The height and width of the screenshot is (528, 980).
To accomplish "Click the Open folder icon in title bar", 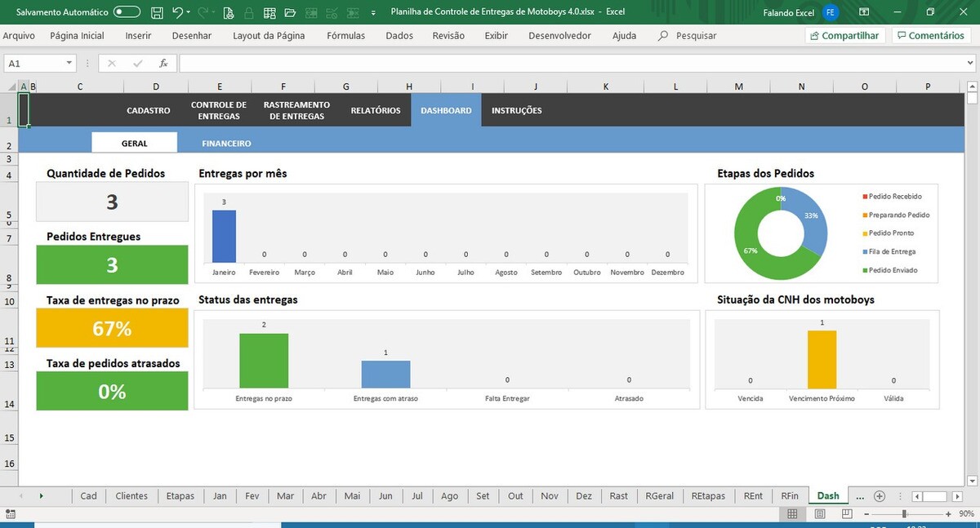I will pyautogui.click(x=290, y=12).
